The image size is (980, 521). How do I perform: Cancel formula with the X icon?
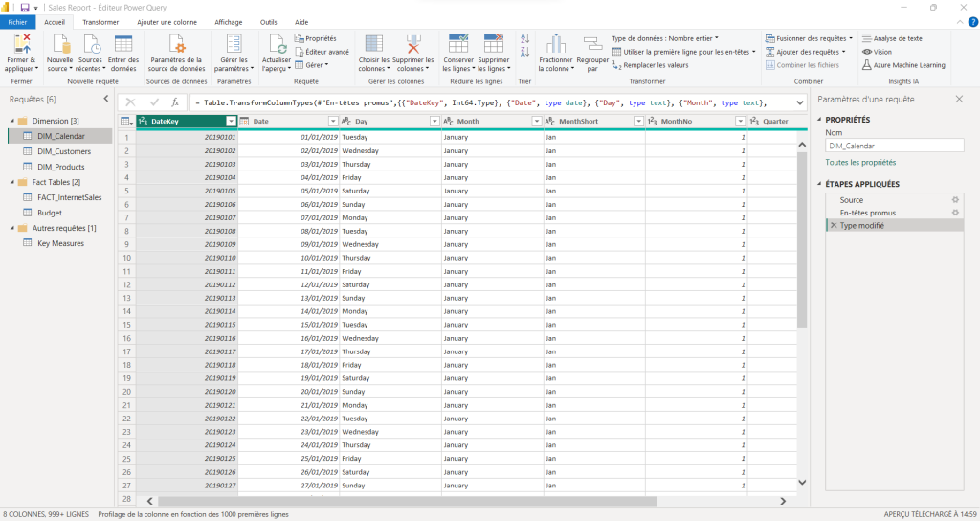click(130, 102)
